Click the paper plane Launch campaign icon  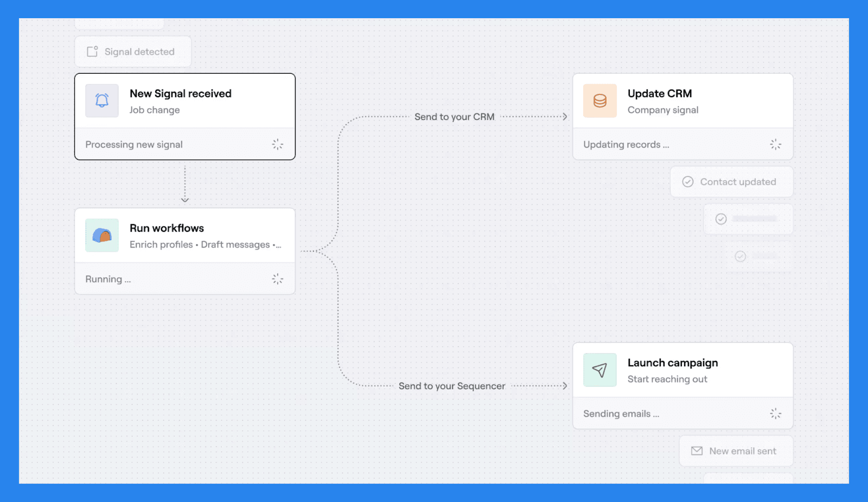pos(600,370)
